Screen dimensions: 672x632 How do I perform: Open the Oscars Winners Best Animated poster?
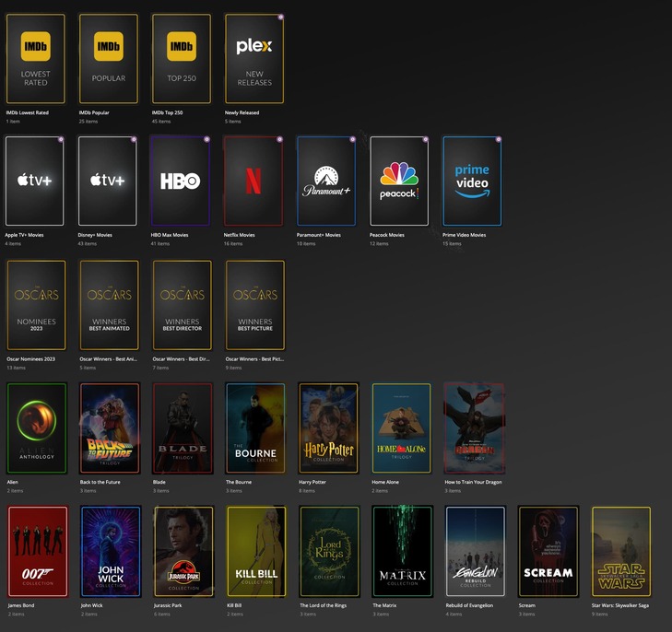click(110, 305)
